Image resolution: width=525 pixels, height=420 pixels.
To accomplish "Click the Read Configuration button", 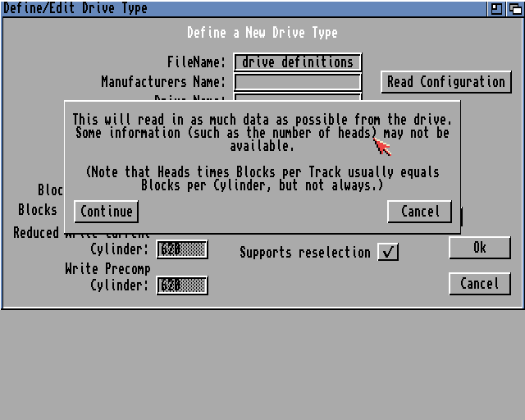I will [x=446, y=82].
